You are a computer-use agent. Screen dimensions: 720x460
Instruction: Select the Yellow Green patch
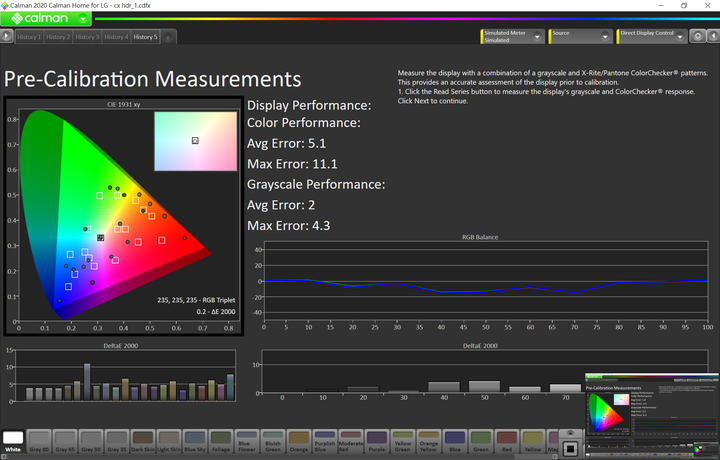tap(403, 442)
